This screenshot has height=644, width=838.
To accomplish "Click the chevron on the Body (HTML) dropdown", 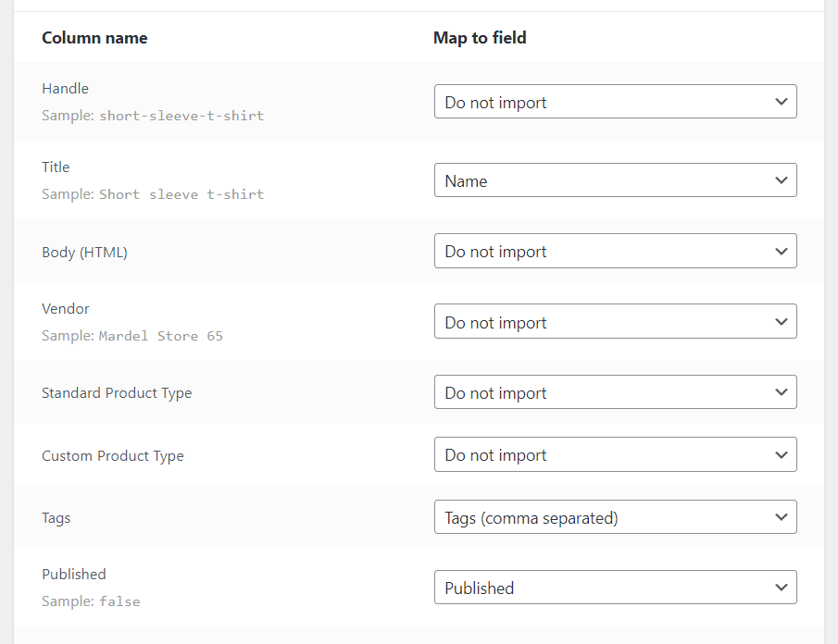I will [781, 251].
